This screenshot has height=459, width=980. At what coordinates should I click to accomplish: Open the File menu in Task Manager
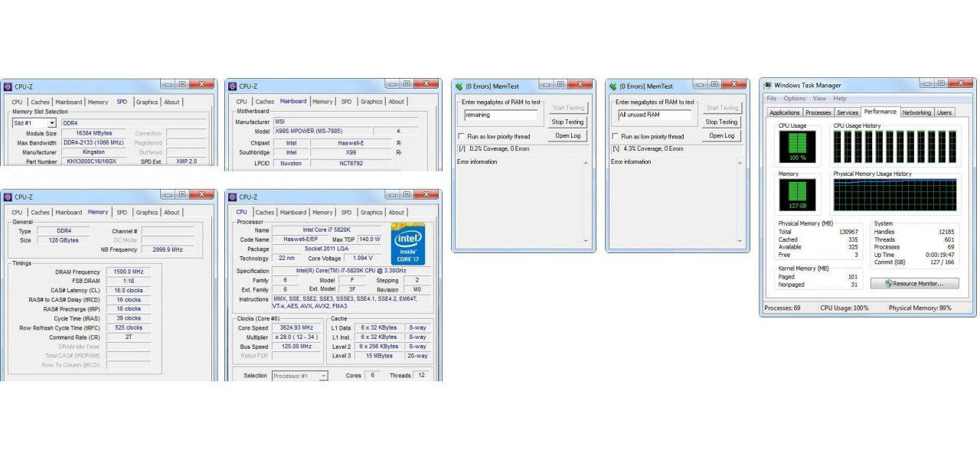[772, 99]
